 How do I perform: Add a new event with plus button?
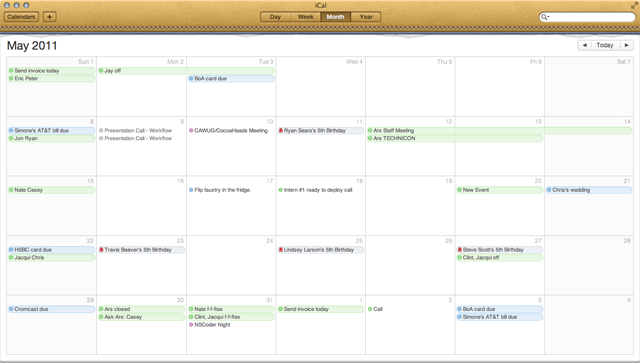point(50,17)
